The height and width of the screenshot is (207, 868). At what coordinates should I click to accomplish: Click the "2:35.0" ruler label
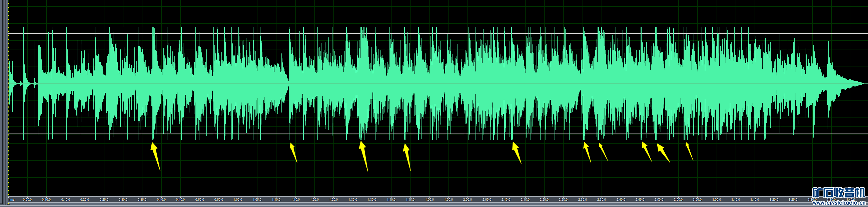click(x=602, y=200)
